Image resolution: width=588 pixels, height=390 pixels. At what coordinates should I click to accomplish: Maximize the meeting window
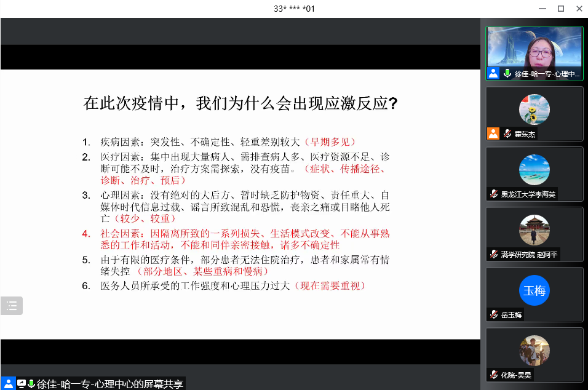[561, 9]
